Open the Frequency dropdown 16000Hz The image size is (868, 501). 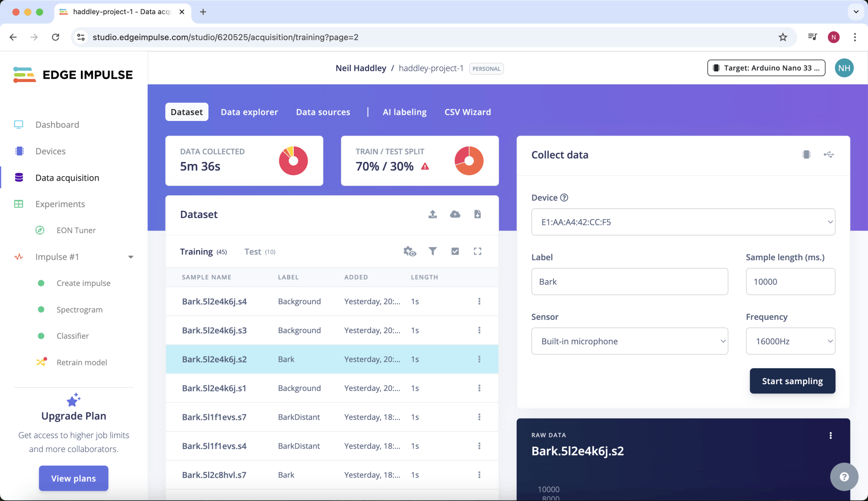pyautogui.click(x=790, y=341)
